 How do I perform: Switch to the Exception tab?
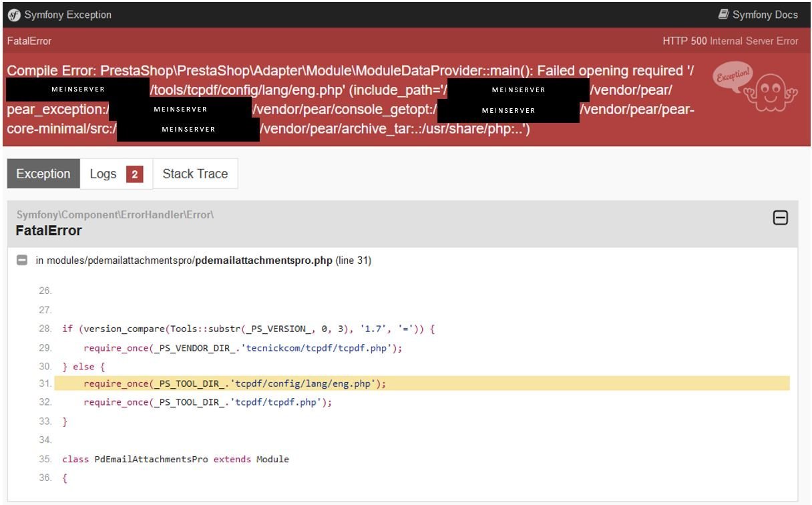(x=43, y=174)
